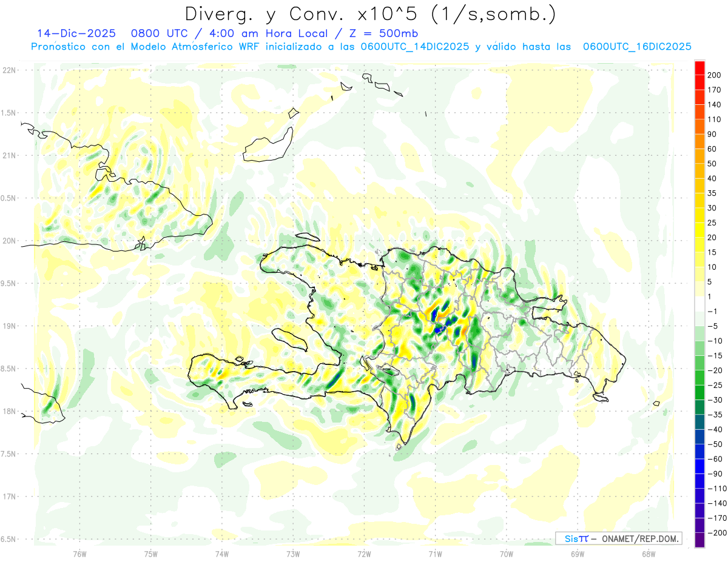Click the latitude label "20N"
This screenshot has height=562, width=728.
tap(10, 241)
